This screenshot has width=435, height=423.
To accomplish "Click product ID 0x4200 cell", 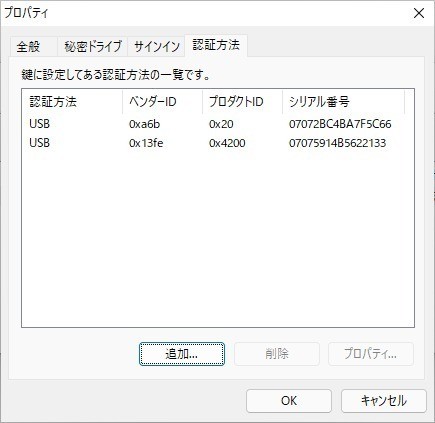I will tap(227, 143).
